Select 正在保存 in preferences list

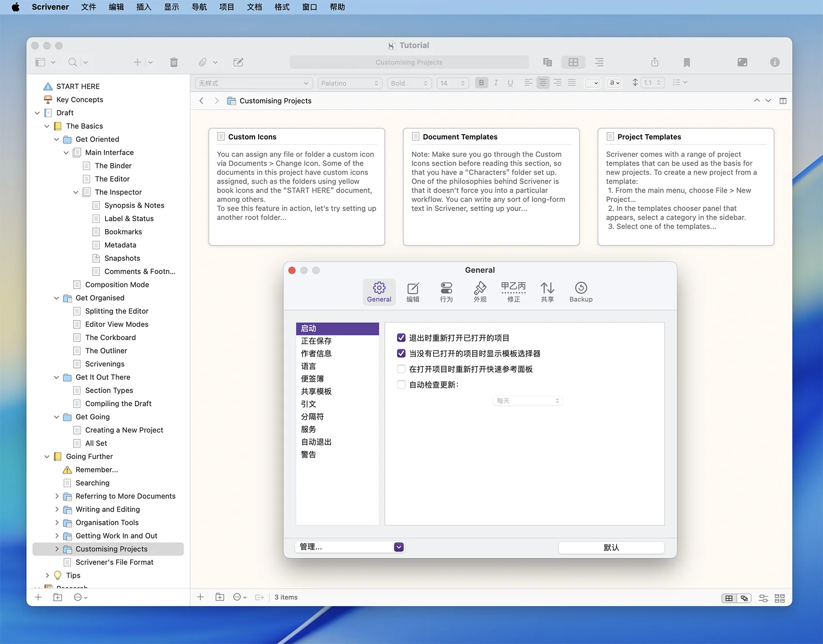pyautogui.click(x=316, y=341)
